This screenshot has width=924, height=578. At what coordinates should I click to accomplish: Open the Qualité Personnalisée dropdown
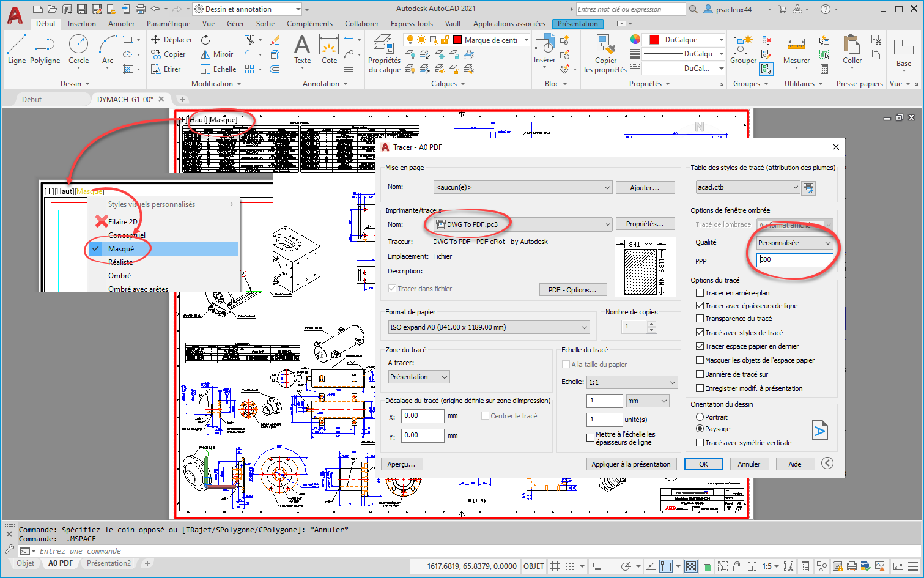tap(794, 243)
